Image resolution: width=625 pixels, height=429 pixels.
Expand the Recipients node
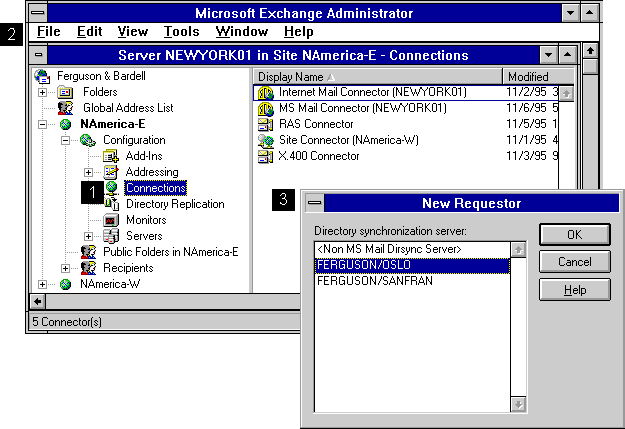65,268
